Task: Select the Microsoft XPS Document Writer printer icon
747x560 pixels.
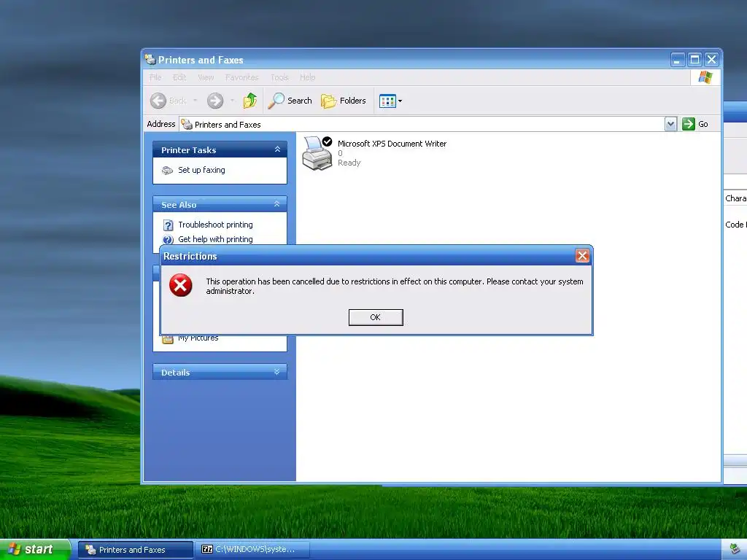Action: [317, 153]
